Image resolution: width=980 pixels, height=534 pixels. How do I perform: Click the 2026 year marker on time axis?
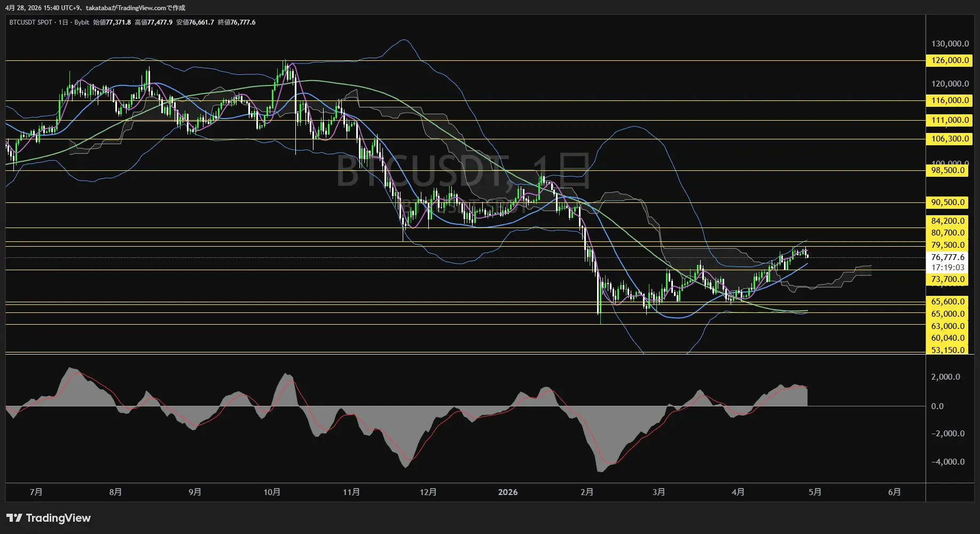coord(507,492)
